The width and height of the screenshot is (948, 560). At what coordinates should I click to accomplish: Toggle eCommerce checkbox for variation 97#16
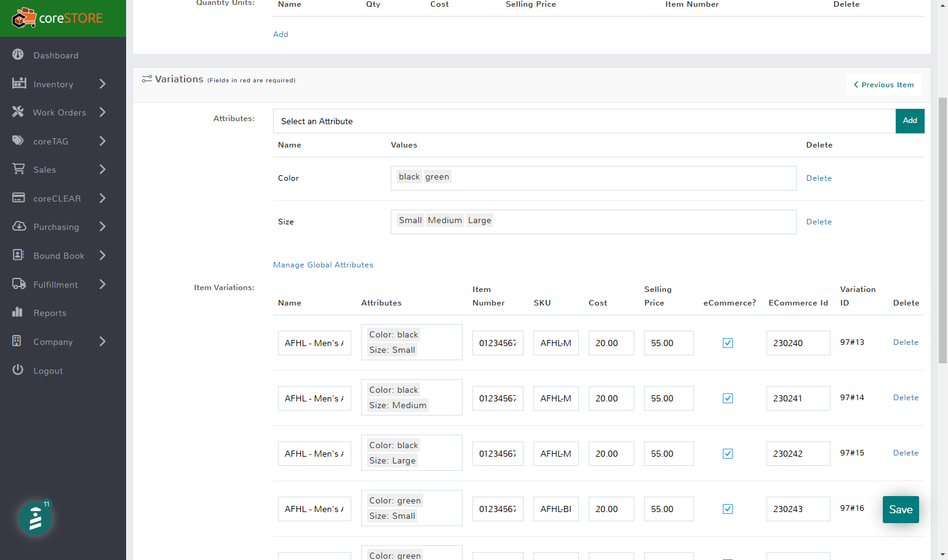click(x=728, y=509)
